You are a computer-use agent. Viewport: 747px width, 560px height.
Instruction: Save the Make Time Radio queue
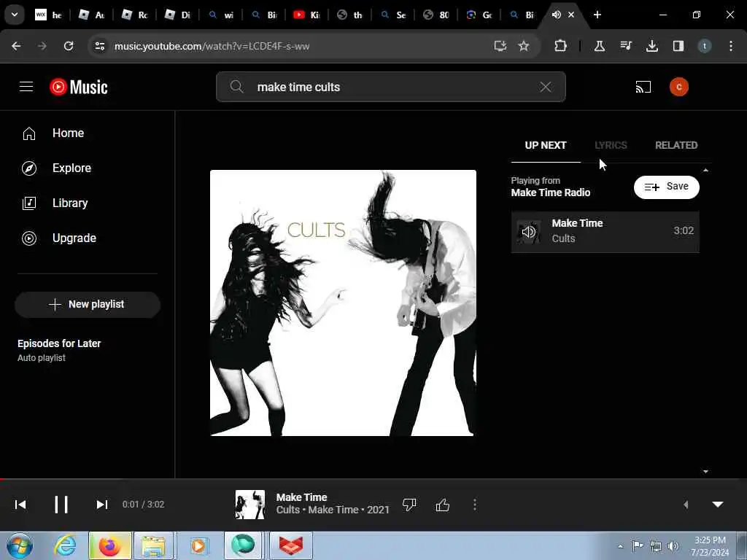click(x=667, y=187)
